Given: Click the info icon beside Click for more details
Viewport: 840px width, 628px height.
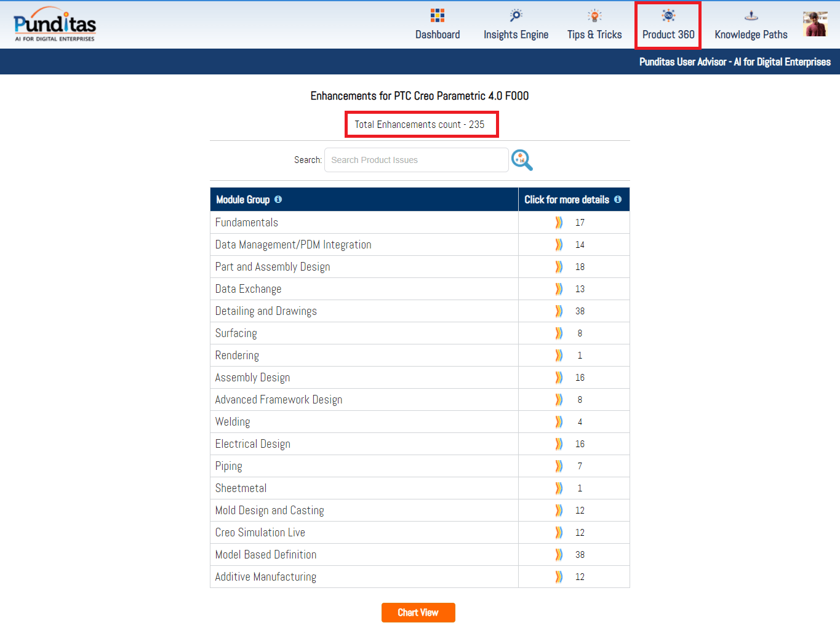Looking at the screenshot, I should tap(618, 199).
